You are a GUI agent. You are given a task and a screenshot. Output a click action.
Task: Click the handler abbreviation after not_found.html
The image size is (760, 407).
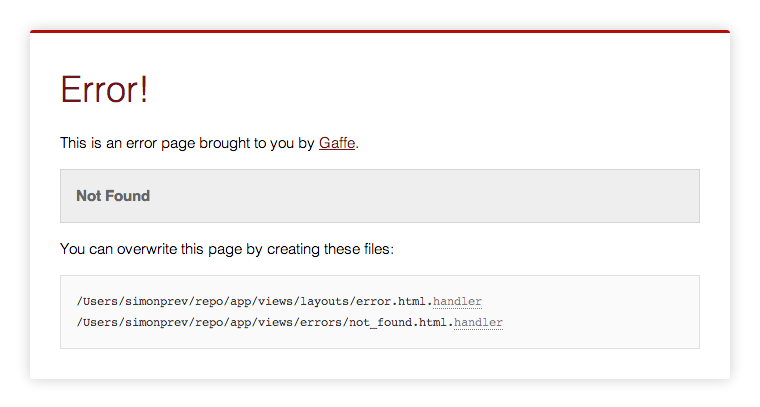(x=478, y=322)
